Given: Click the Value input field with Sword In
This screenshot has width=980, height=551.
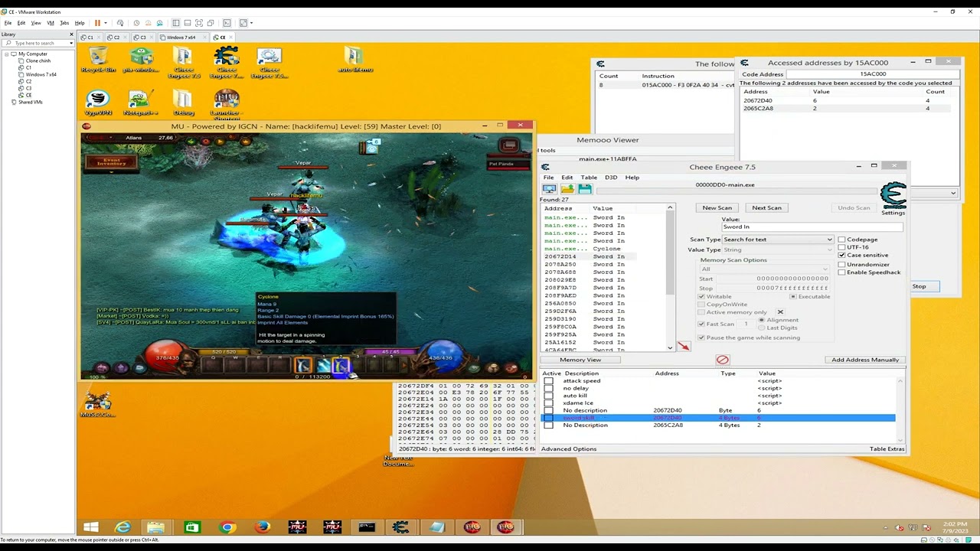Looking at the screenshot, I should [812, 227].
